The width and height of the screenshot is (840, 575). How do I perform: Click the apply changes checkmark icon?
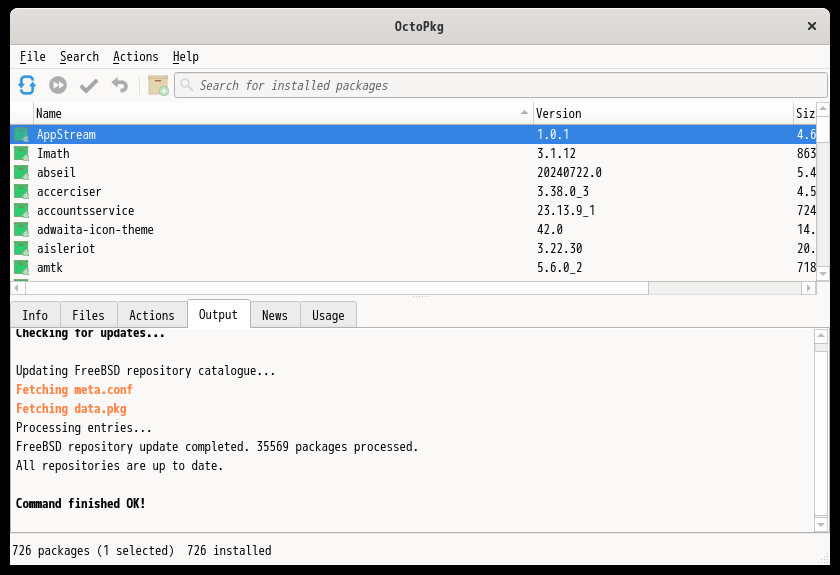pos(89,86)
